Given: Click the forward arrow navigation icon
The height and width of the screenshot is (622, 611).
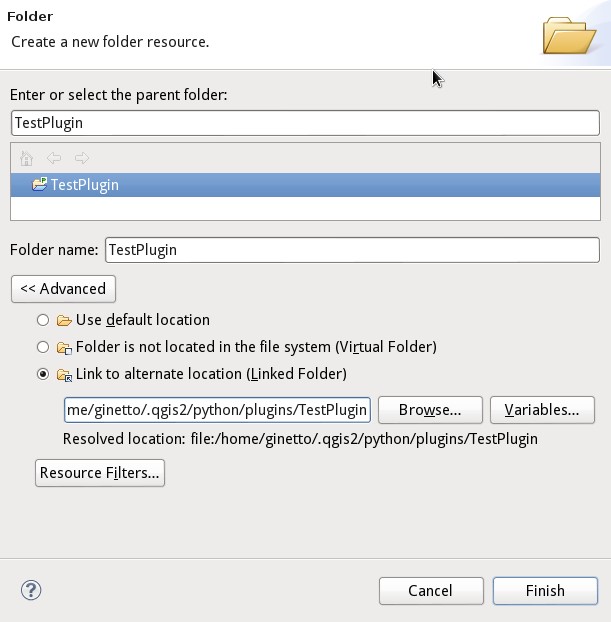Looking at the screenshot, I should pyautogui.click(x=82, y=158).
